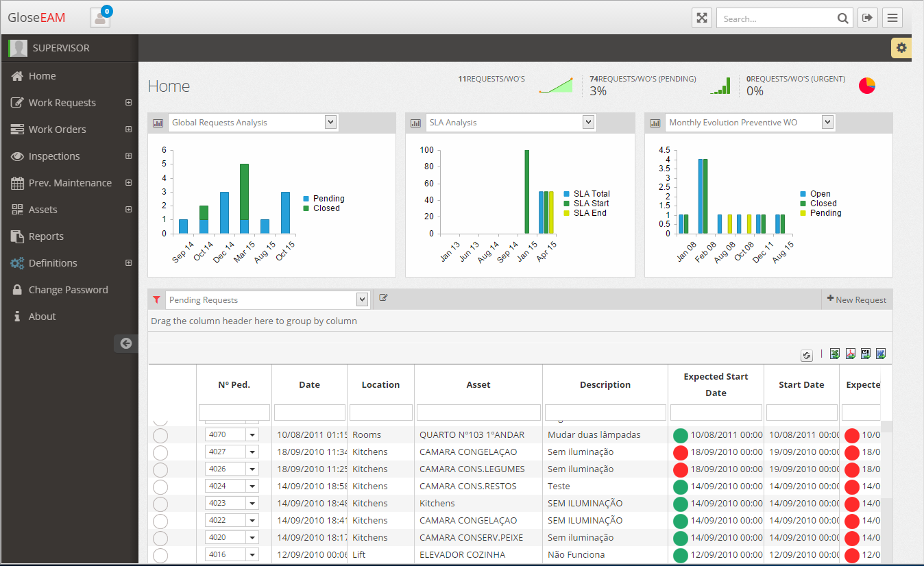
Task: Open the settings gear on the right
Action: (x=901, y=47)
